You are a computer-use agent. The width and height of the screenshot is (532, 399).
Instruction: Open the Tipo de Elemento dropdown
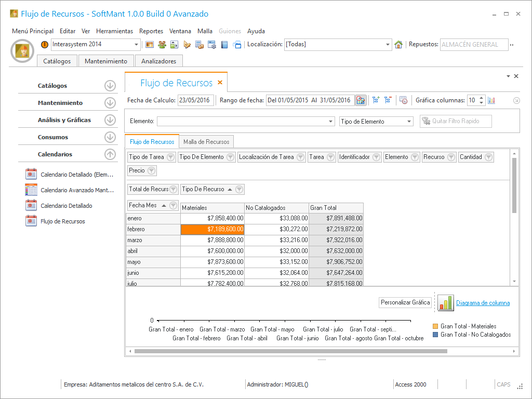409,122
